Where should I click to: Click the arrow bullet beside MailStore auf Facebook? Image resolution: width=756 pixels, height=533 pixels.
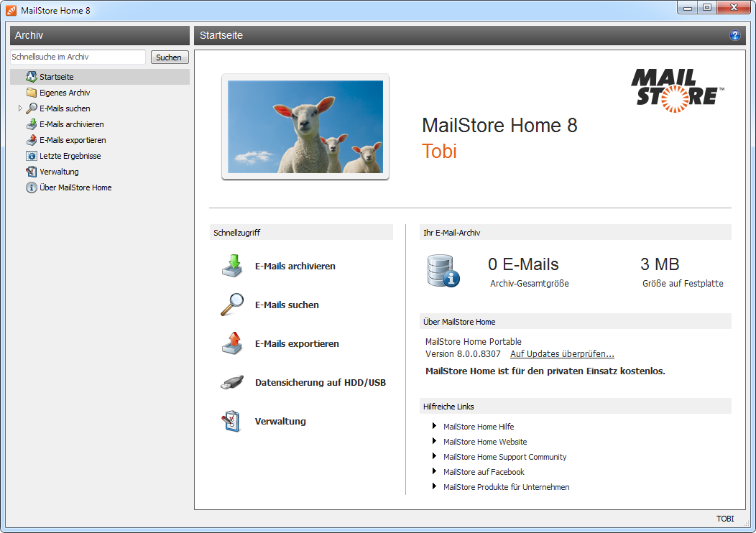click(x=434, y=471)
